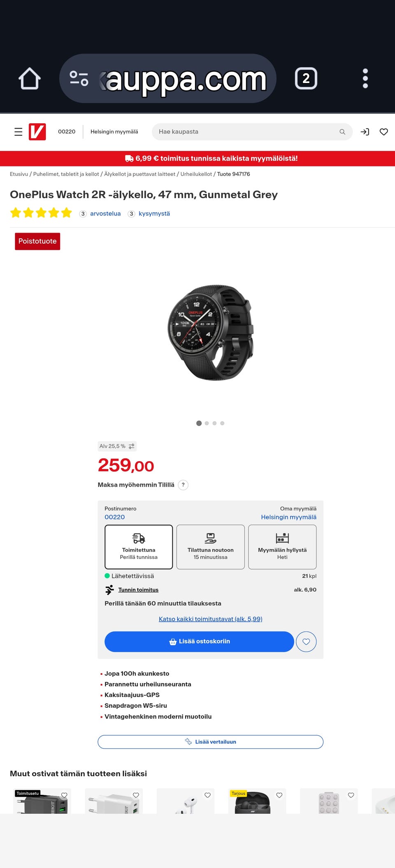
Task: Click Lisää ostoskoriin button
Action: tap(199, 642)
